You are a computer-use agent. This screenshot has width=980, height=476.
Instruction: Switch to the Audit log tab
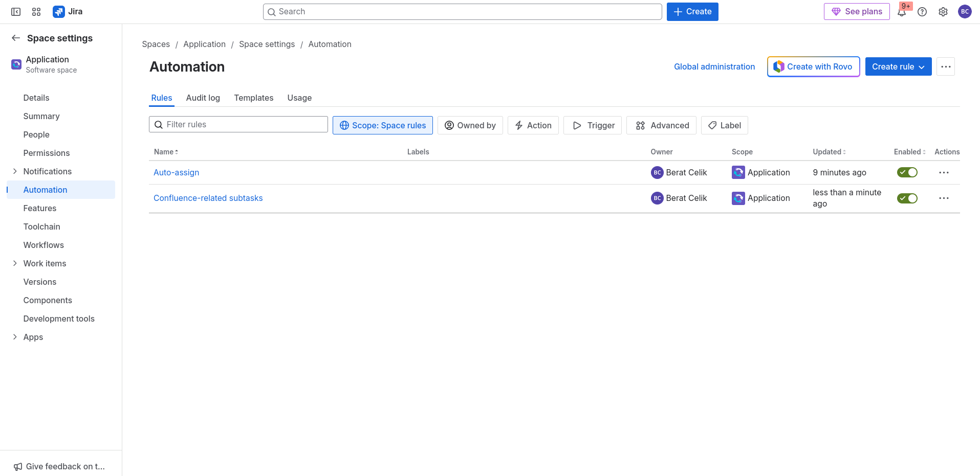point(203,98)
